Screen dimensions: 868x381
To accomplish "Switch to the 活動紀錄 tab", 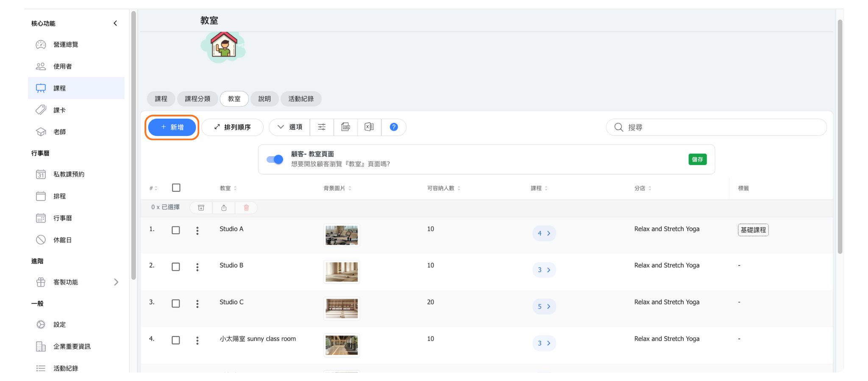I will point(301,99).
